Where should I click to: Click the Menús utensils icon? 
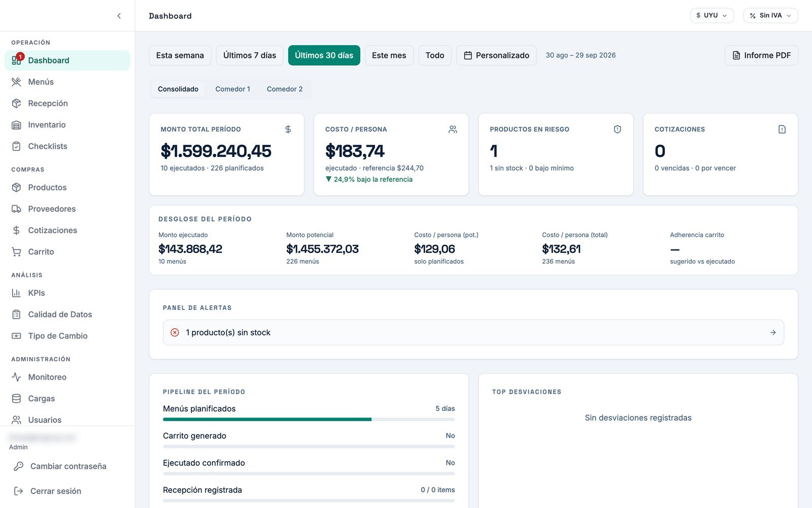(x=16, y=82)
